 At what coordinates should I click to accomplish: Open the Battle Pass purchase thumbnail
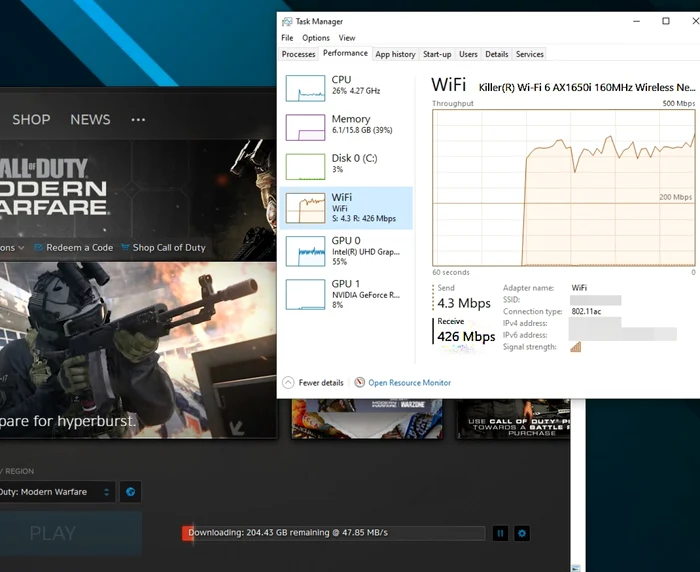512,419
